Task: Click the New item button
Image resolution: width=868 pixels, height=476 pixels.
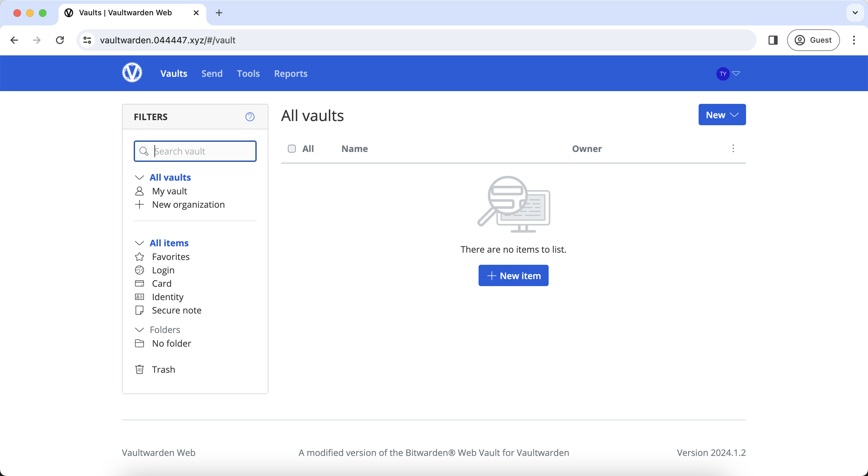Action: (x=513, y=275)
